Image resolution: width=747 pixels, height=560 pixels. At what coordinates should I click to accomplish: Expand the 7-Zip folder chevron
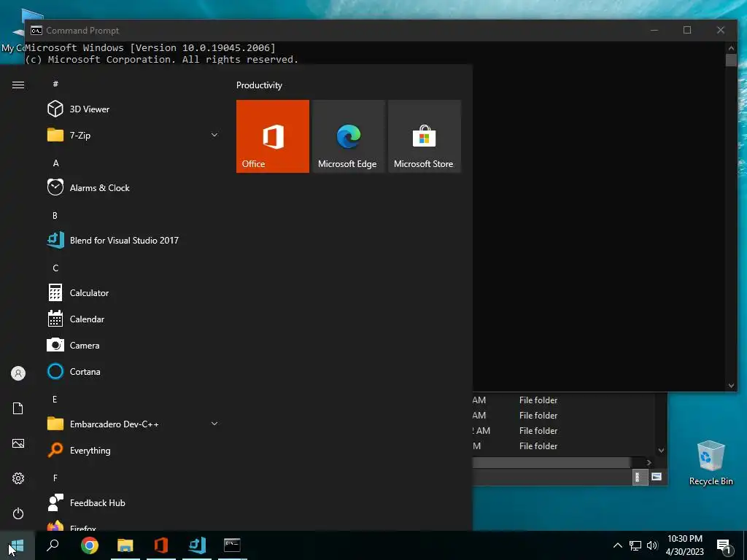214,135
